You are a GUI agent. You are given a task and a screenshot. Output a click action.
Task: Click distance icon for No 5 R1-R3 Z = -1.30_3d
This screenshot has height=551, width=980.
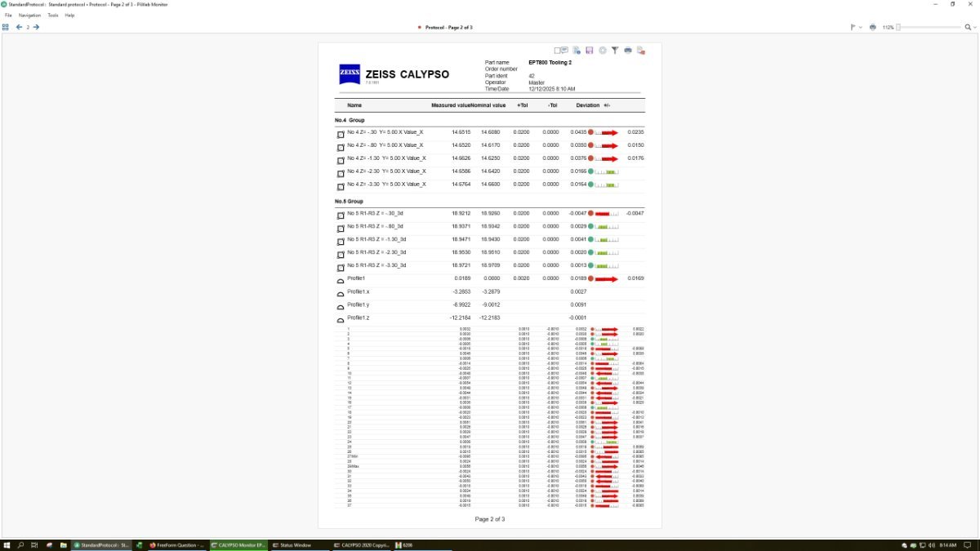[341, 242]
